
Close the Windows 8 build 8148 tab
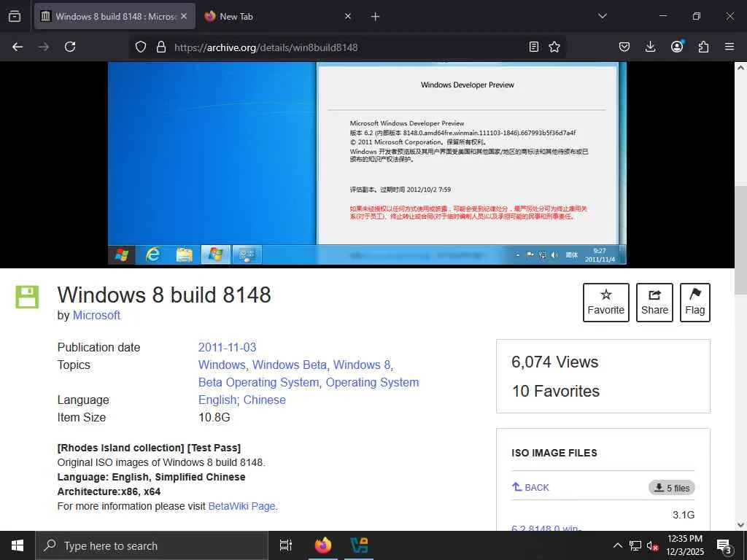tap(184, 16)
